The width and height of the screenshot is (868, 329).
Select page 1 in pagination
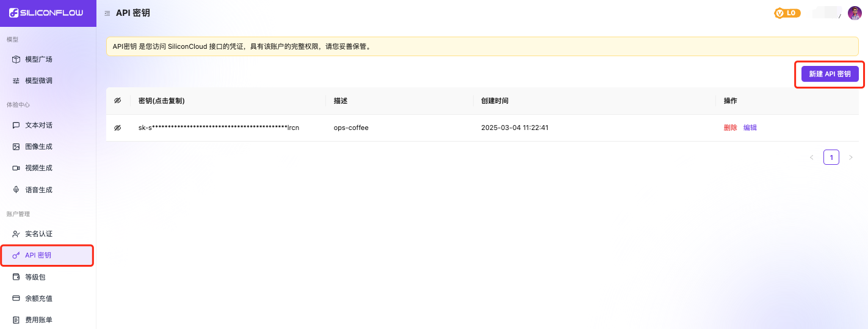pyautogui.click(x=831, y=157)
